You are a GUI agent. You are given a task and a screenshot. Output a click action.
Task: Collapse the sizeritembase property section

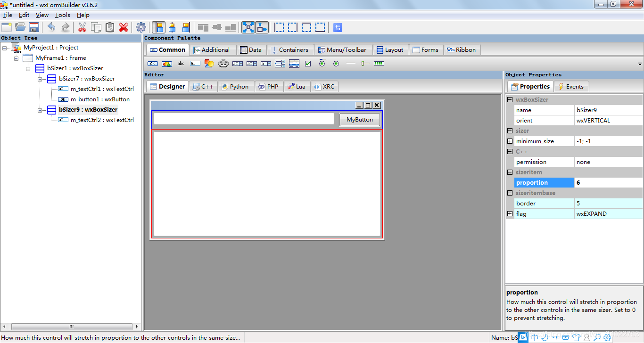pos(510,193)
